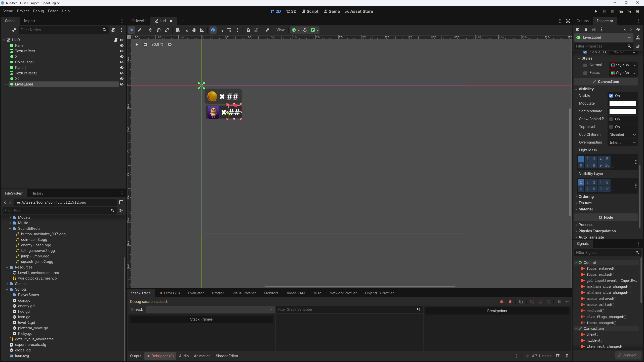Expand the Ordering section
Viewport: 644px width, 362px height.
pyautogui.click(x=586, y=197)
